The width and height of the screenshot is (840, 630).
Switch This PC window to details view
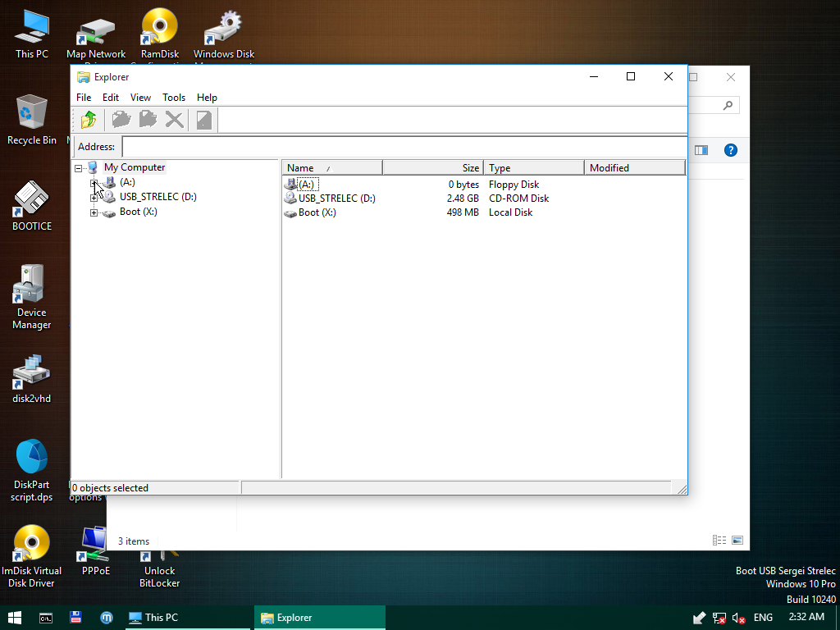click(719, 541)
